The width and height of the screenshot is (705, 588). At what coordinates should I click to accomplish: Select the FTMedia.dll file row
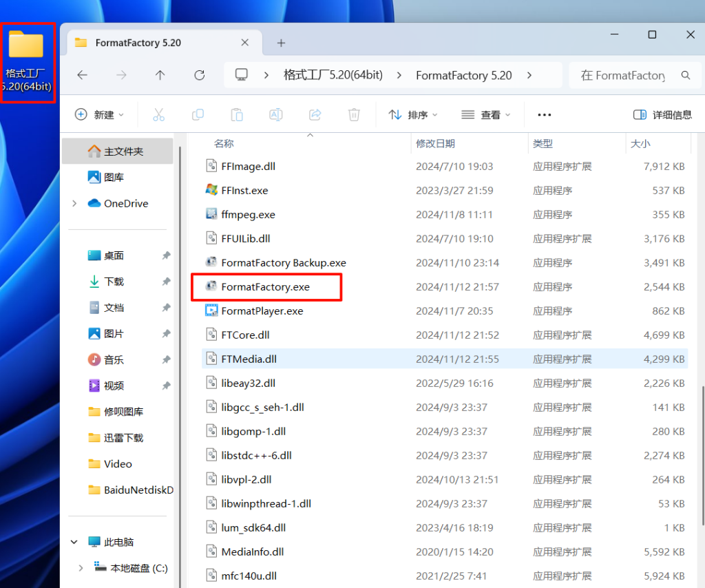coord(445,359)
